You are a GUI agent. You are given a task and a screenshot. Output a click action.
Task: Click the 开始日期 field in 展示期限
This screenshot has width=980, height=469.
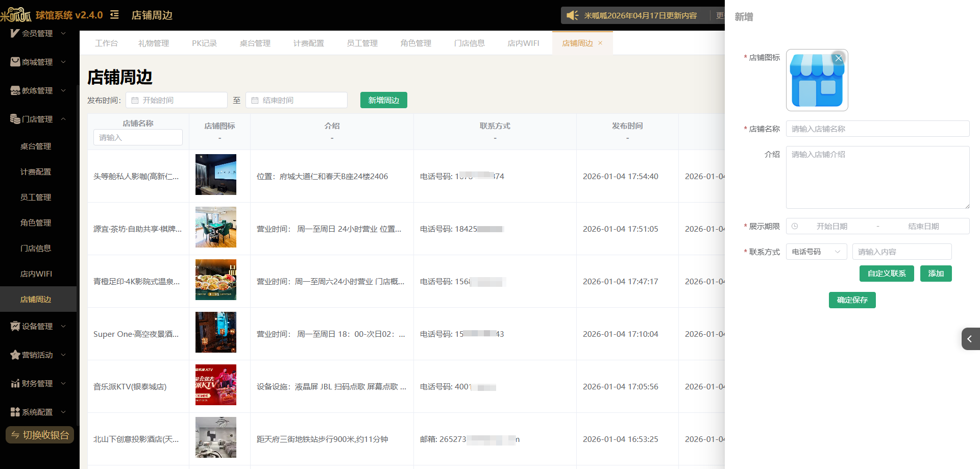[x=831, y=226]
